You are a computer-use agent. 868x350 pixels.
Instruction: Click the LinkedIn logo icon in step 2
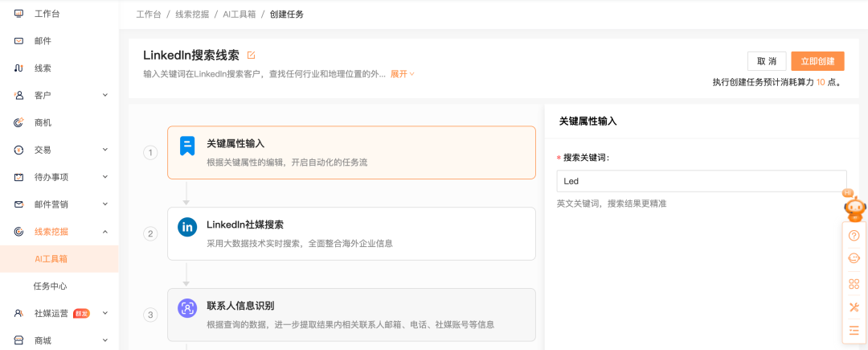click(187, 227)
